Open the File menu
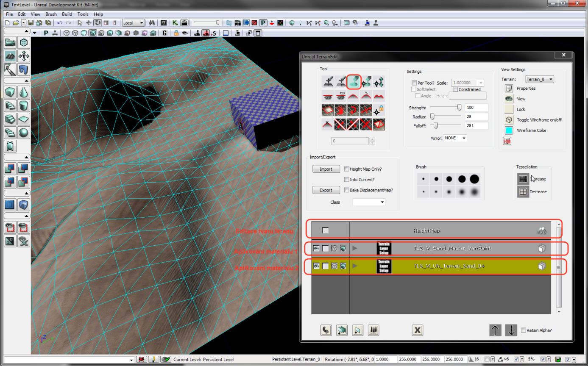 pos(9,14)
